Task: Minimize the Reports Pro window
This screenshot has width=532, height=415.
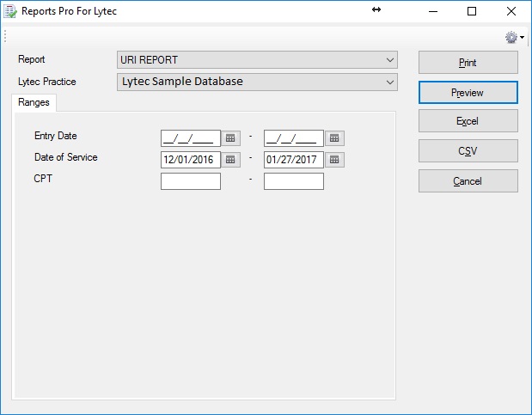Action: pos(433,11)
